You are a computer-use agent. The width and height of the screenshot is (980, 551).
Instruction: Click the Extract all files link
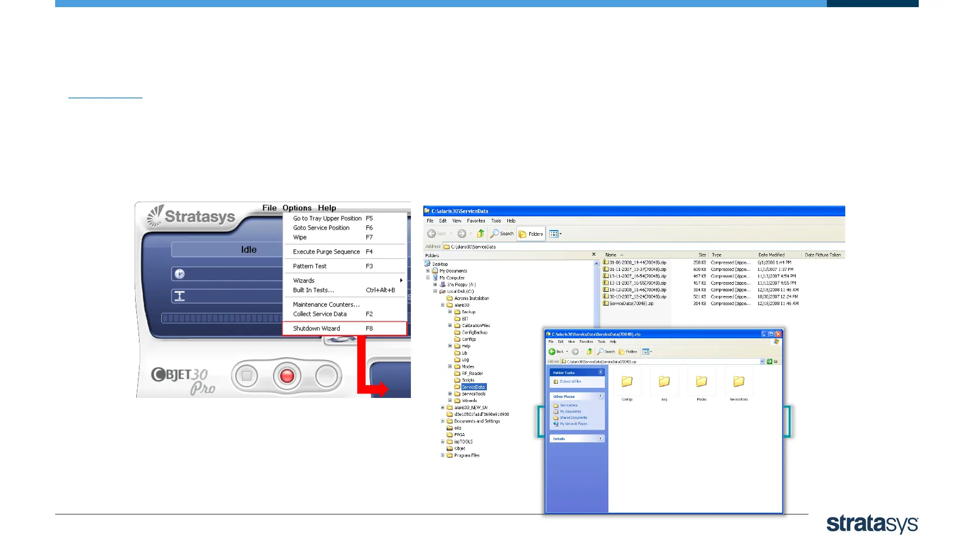point(570,382)
